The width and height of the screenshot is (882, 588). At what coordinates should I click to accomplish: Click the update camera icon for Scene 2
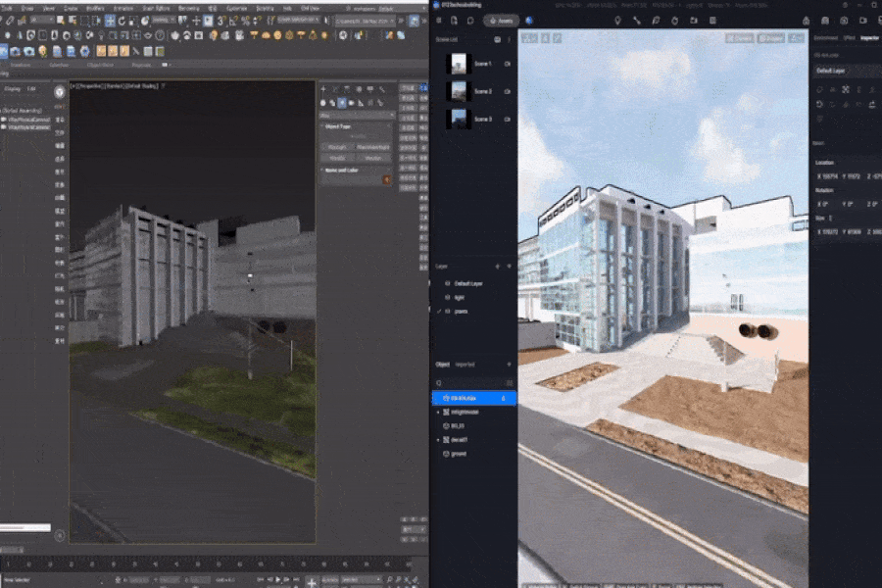pyautogui.click(x=508, y=91)
